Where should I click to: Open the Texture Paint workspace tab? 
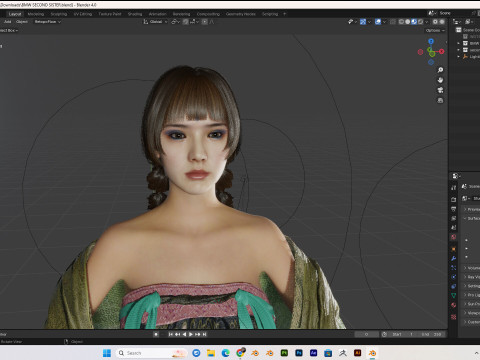click(110, 14)
